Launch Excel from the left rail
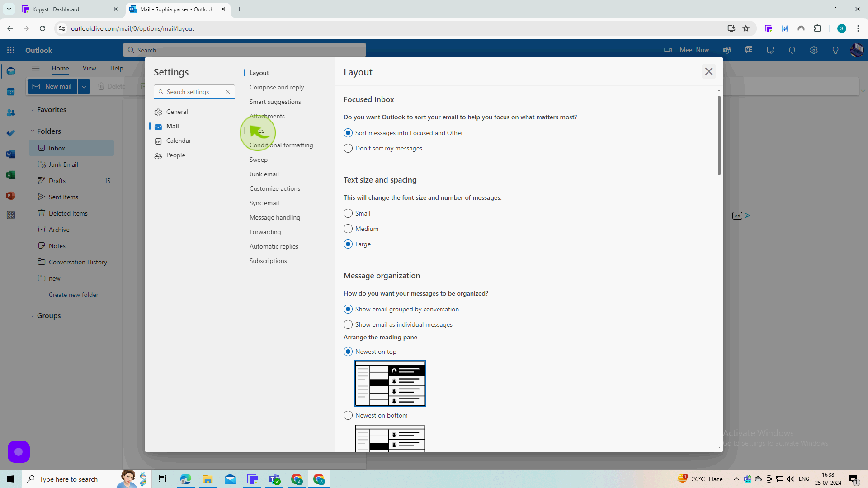The height and width of the screenshot is (488, 868). point(11,175)
